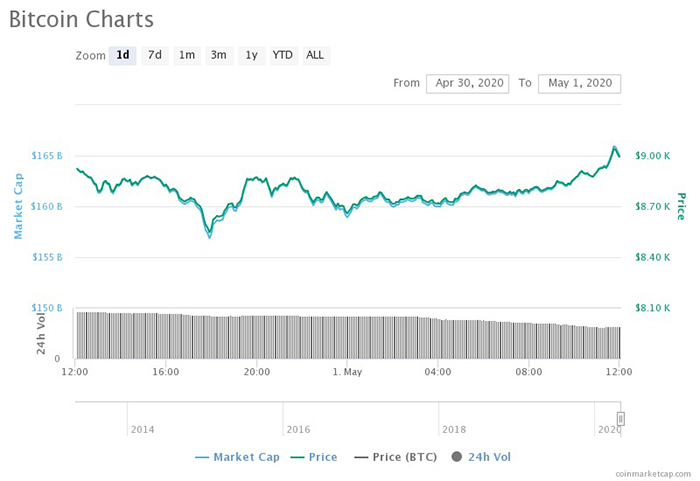Toggle the 24h Vol series legend
This screenshot has width=700, height=481.
click(x=489, y=457)
